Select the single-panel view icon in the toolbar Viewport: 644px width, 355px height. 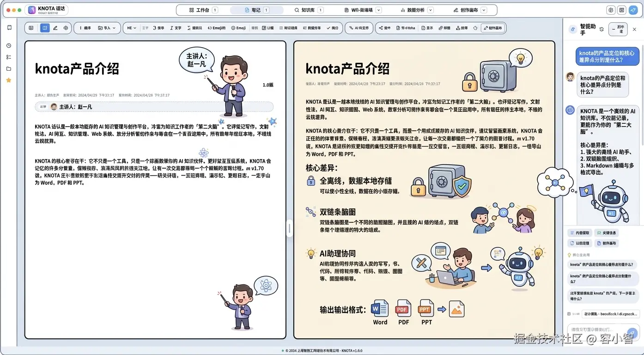point(31,28)
